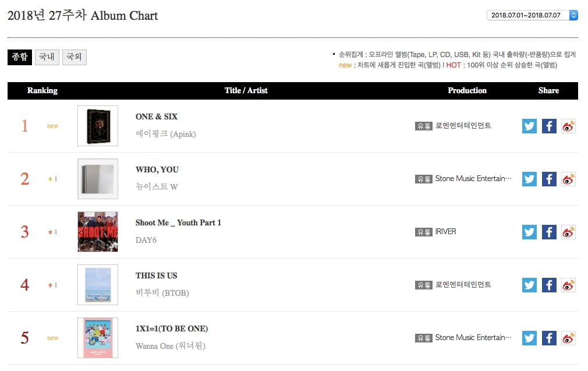Viewport: 588px width, 371px height.
Task: Switch to the 국내 domestic tab
Action: [x=47, y=56]
